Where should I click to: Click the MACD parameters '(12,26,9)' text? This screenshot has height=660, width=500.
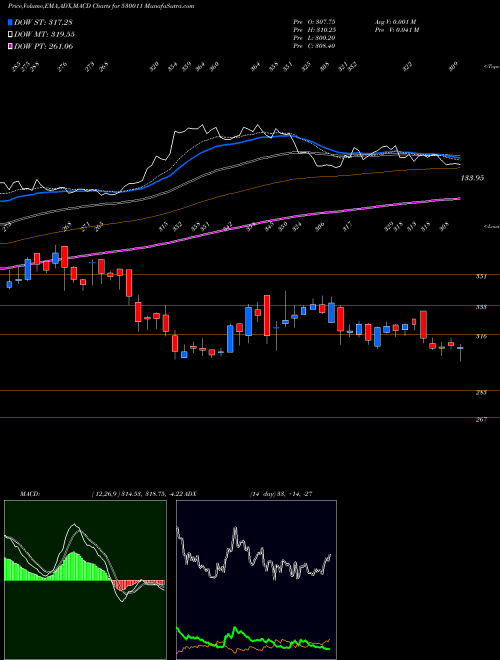point(104,494)
